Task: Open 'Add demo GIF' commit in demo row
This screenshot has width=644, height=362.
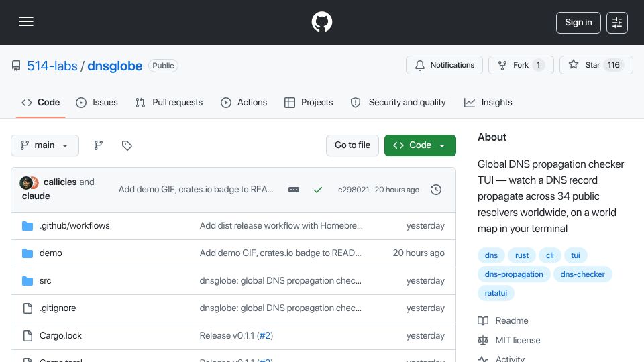Action: pyautogui.click(x=280, y=253)
